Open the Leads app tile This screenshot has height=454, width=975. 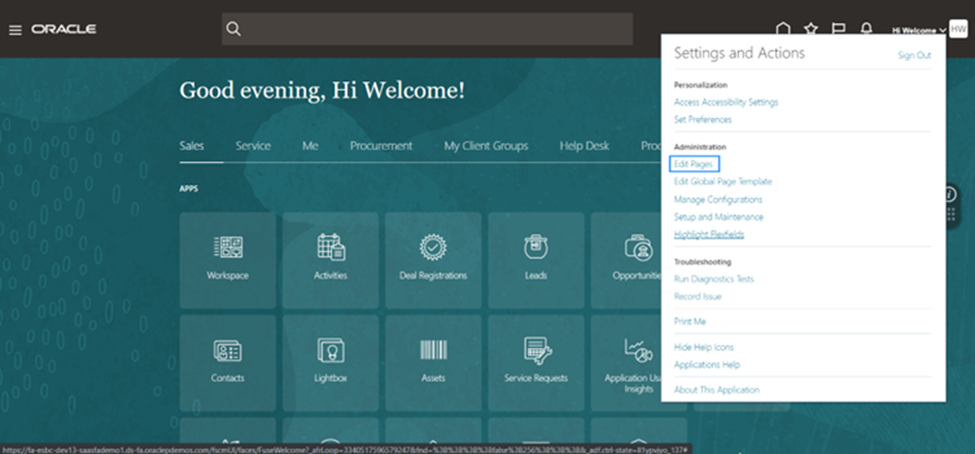[536, 260]
